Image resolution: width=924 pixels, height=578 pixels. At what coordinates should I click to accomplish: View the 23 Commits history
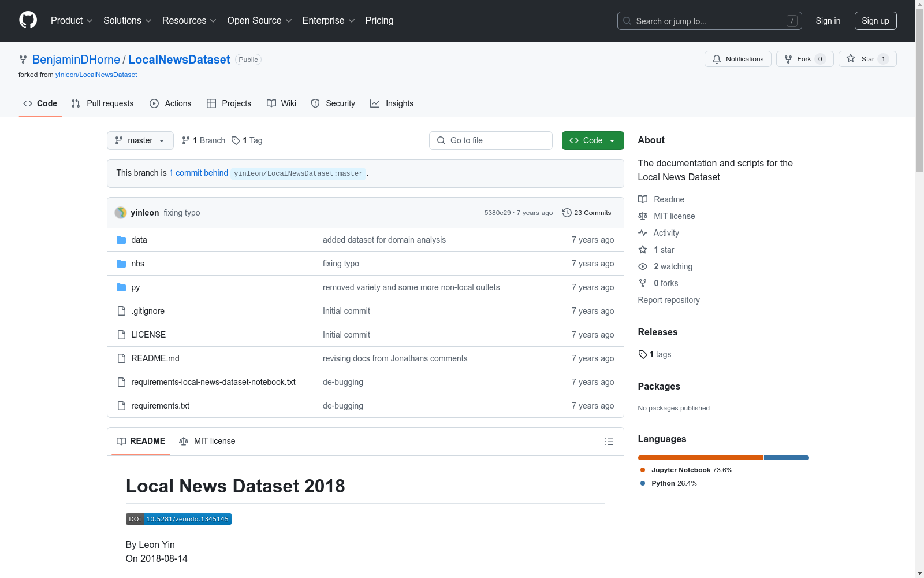pyautogui.click(x=587, y=213)
